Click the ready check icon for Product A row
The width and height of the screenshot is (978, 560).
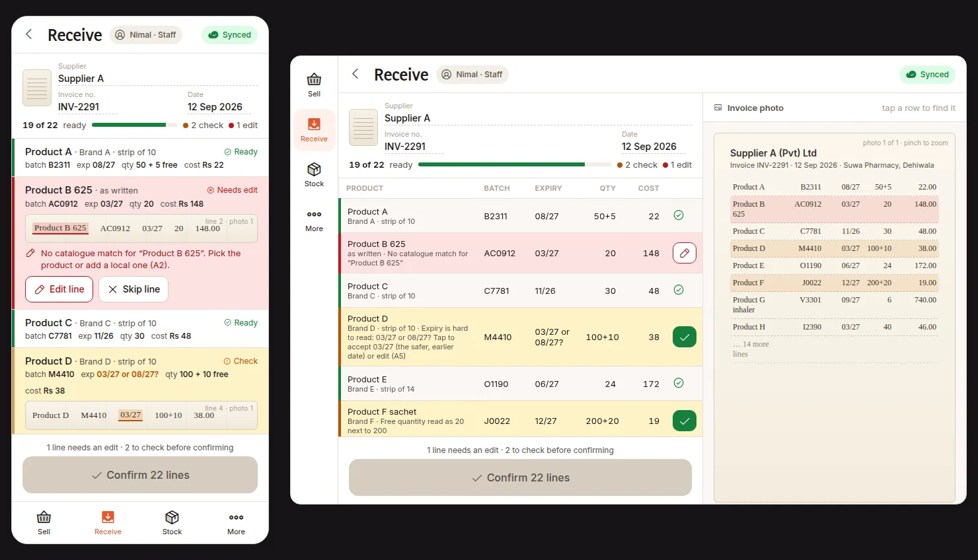679,215
